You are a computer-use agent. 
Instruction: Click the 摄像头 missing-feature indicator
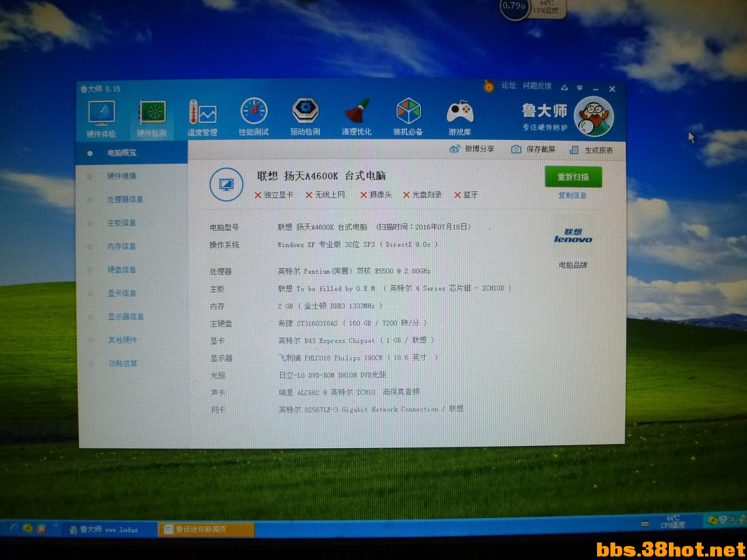(376, 195)
